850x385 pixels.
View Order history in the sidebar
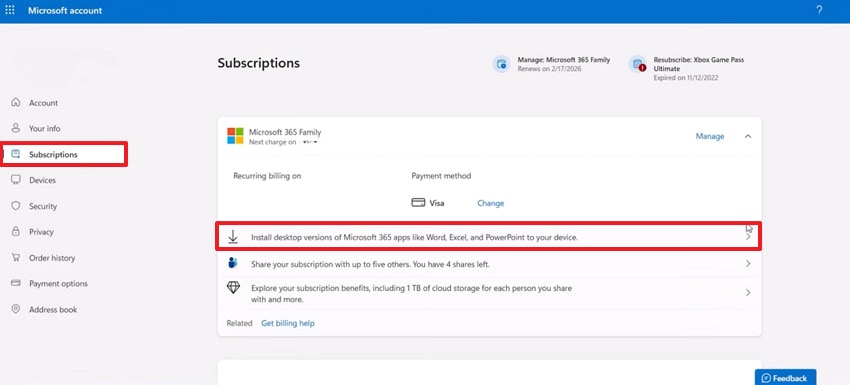[52, 258]
